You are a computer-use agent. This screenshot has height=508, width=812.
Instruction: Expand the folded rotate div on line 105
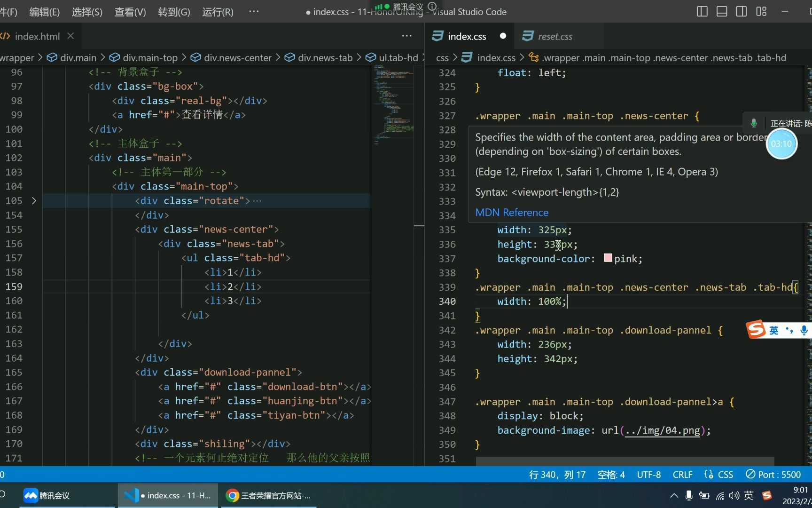pos(34,200)
